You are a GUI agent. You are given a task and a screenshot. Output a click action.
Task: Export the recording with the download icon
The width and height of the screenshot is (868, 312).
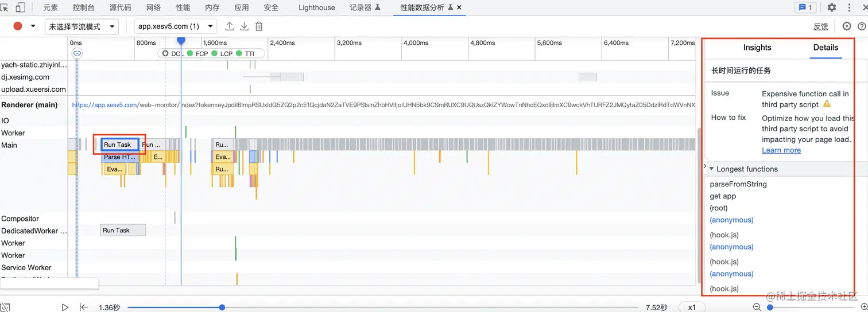coord(244,26)
